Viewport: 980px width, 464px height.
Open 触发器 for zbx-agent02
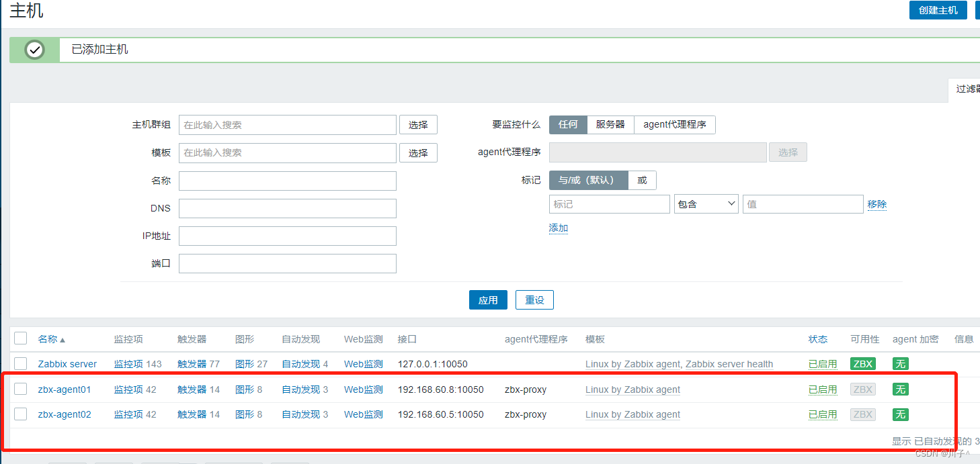192,414
